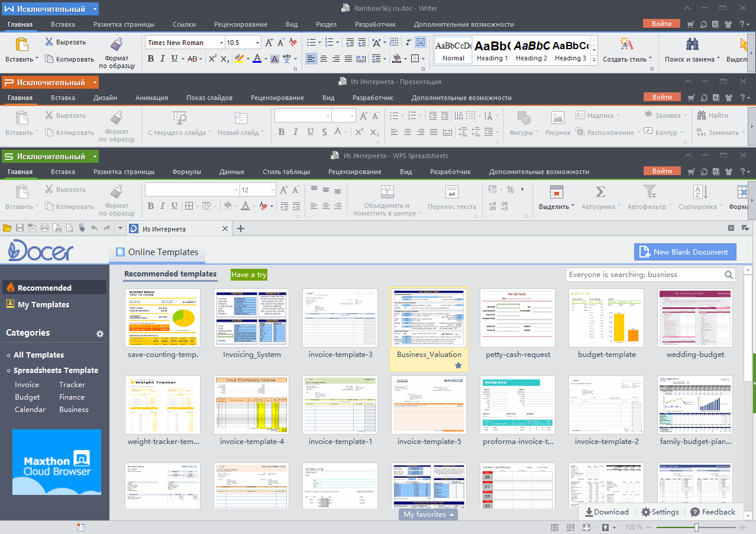Click Сортировка in the Spreadsheets ribbon
Screen dimensions: 756x534
pos(700,198)
